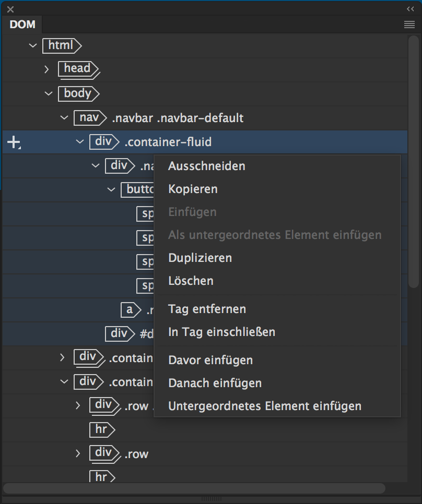
Task: Select In Tag einschließen option
Action: click(221, 332)
